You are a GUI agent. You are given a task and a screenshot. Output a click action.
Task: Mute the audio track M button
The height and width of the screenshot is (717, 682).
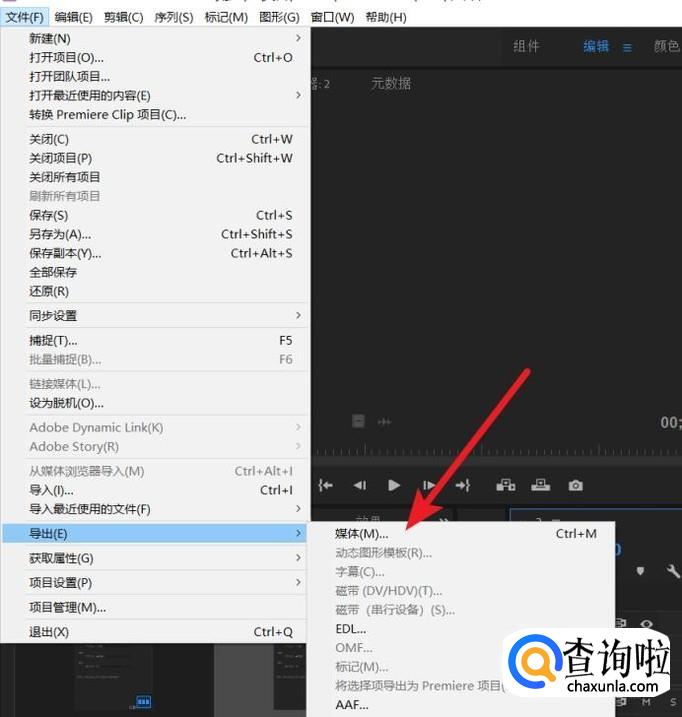[646, 702]
